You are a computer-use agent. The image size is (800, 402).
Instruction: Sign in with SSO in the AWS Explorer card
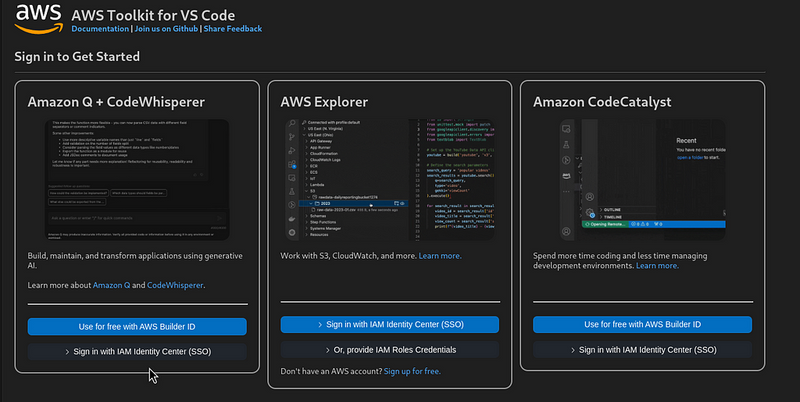point(389,325)
